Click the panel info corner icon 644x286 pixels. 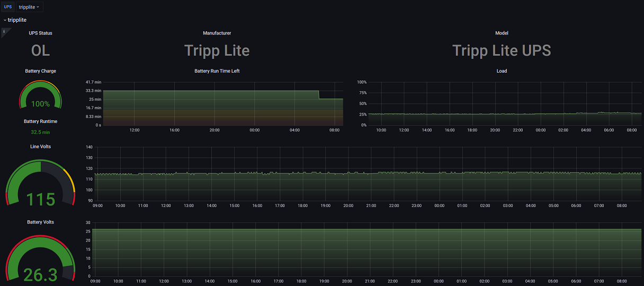(4, 32)
